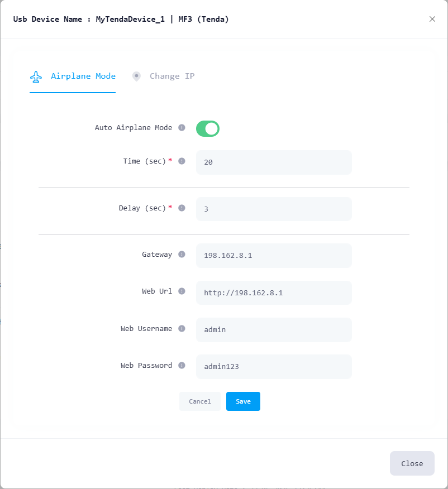This screenshot has height=489, width=448.
Task: Click info icon next to Gateway label
Action: click(x=182, y=254)
